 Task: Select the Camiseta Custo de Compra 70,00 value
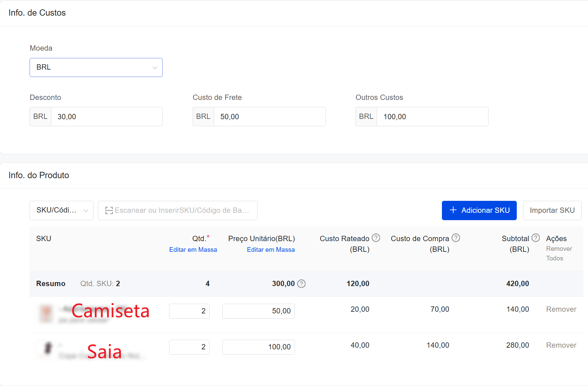coord(440,309)
